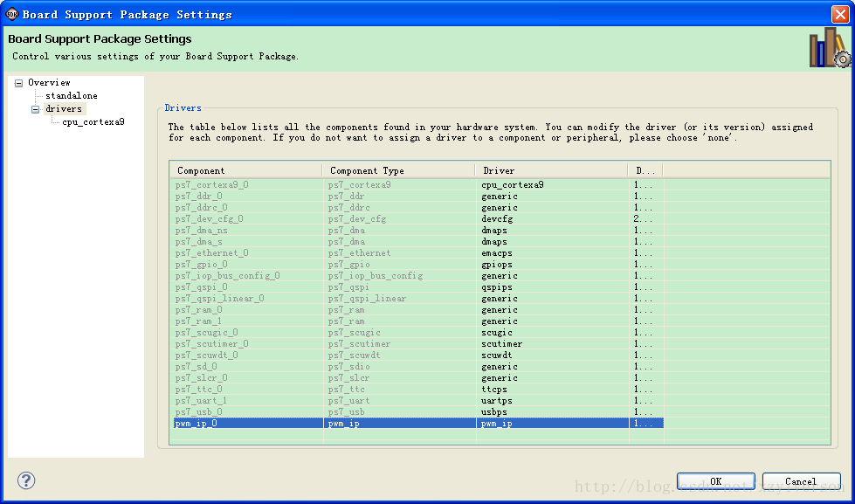The width and height of the screenshot is (855, 504).
Task: Open the driver cell for ps7_uart_1
Action: (x=552, y=400)
